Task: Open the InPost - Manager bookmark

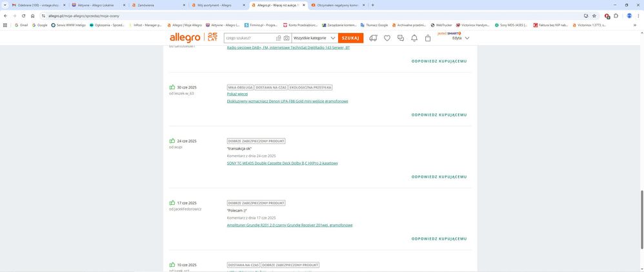Action: coord(145,25)
